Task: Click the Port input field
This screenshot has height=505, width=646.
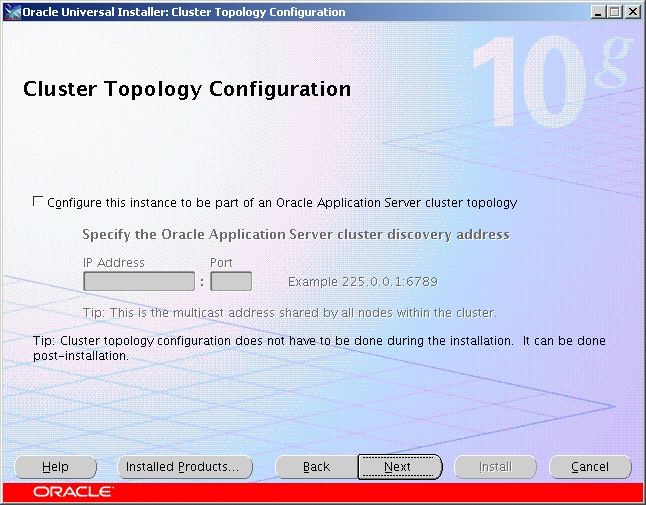Action: (231, 281)
